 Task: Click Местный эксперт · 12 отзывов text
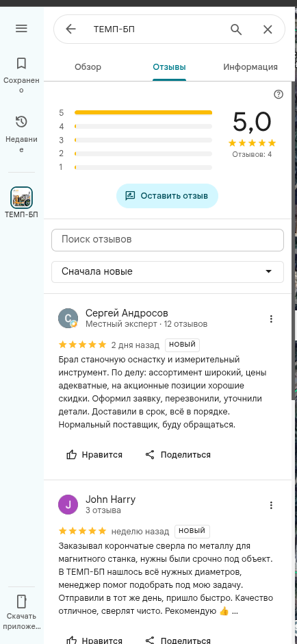(146, 324)
